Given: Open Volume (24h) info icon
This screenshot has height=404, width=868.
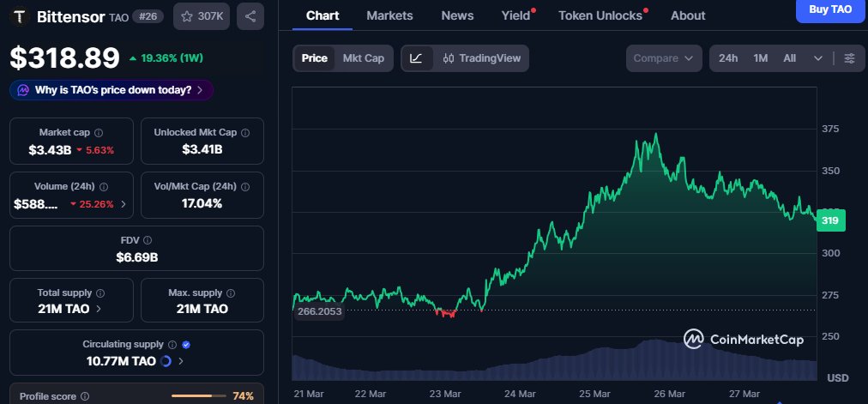Looking at the screenshot, I should click(x=104, y=187).
